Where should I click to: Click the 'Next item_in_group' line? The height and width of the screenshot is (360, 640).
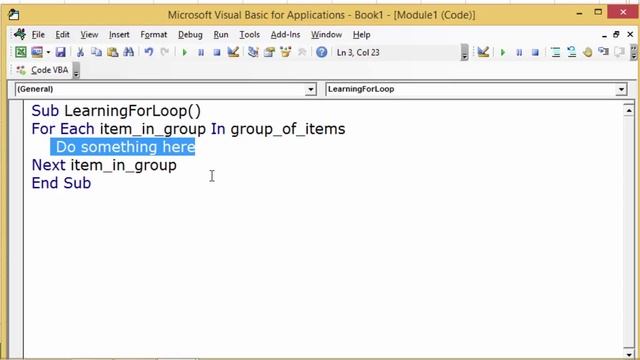point(104,165)
